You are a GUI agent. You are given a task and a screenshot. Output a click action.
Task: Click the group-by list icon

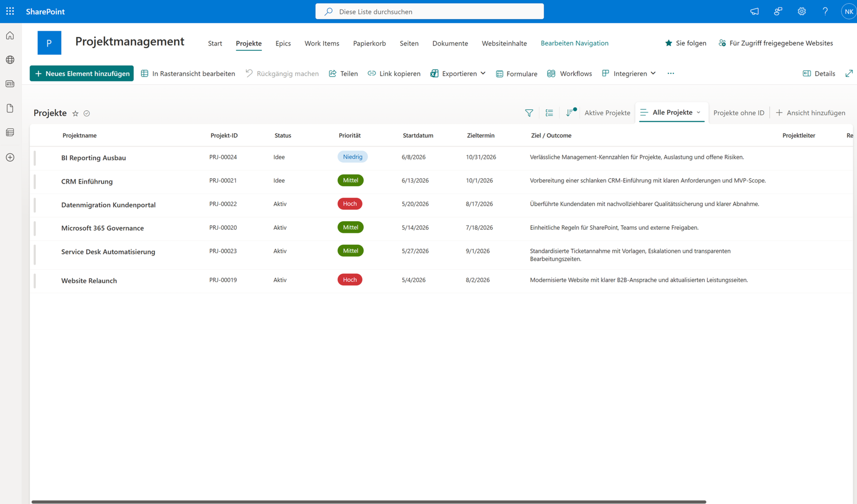coord(550,113)
